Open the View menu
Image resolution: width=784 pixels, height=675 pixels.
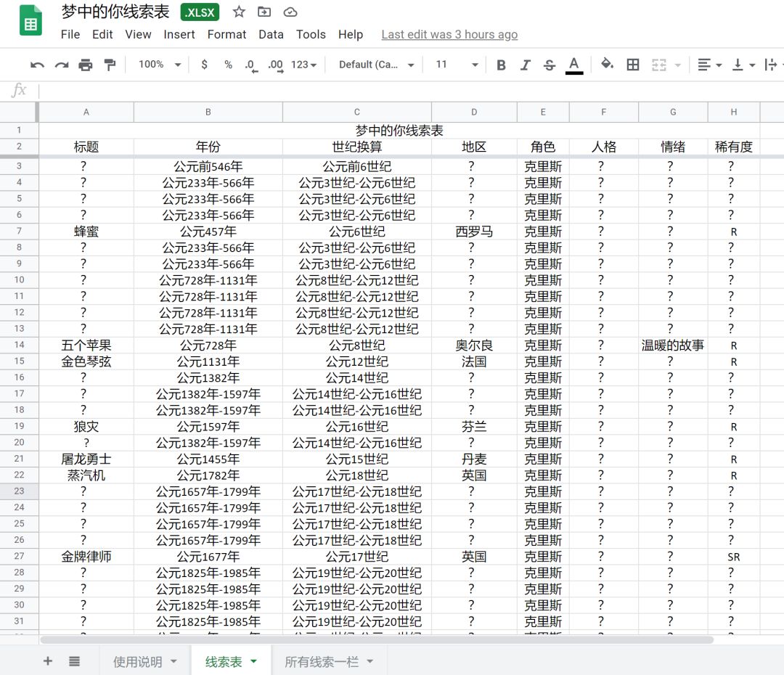[x=138, y=35]
